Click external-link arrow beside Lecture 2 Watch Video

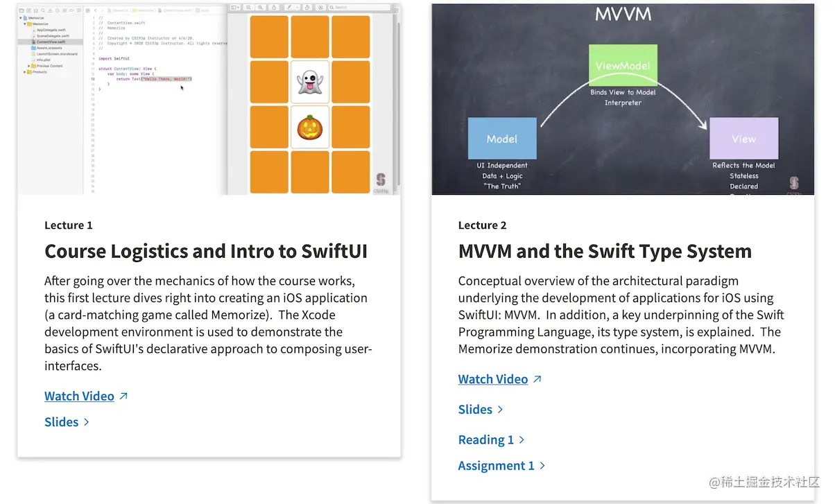click(x=537, y=379)
